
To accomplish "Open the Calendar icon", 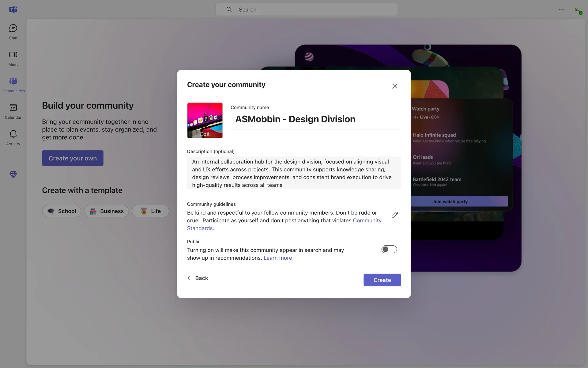I will point(13,108).
